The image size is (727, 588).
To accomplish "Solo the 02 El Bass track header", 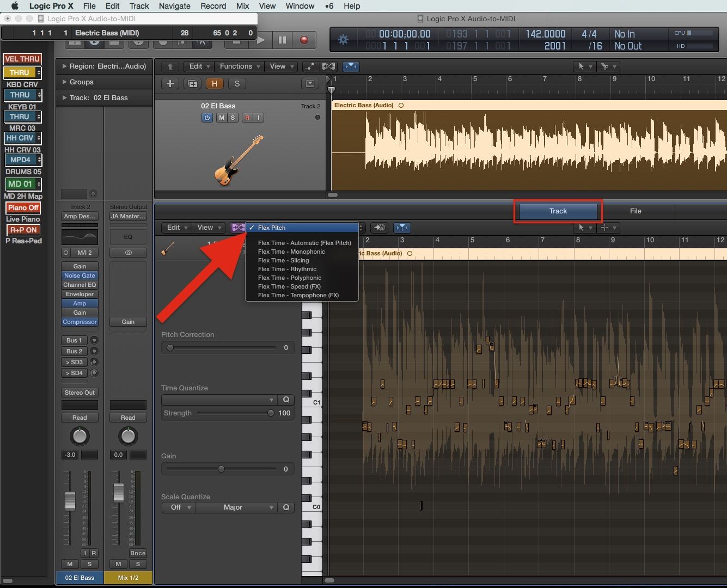I will pyautogui.click(x=233, y=118).
